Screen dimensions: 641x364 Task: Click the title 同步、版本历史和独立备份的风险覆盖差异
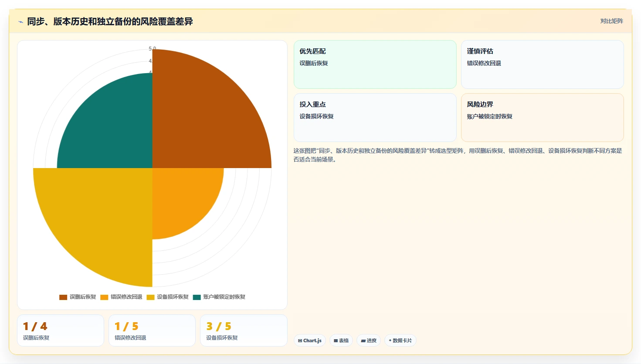pos(110,21)
